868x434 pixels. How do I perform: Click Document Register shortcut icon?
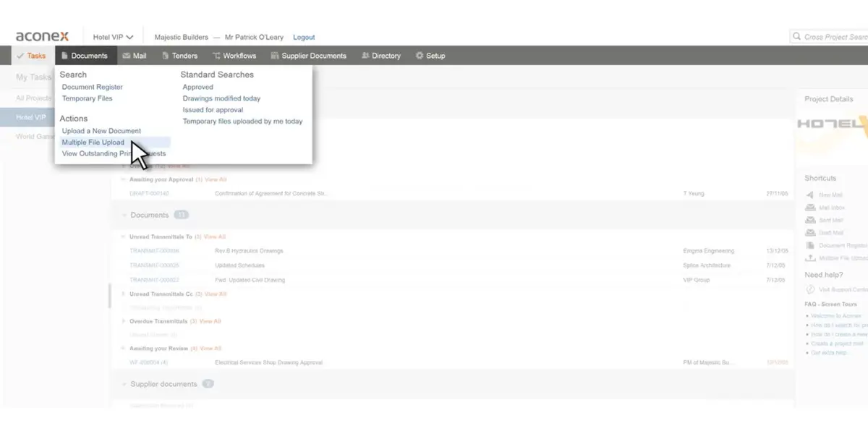pos(810,245)
